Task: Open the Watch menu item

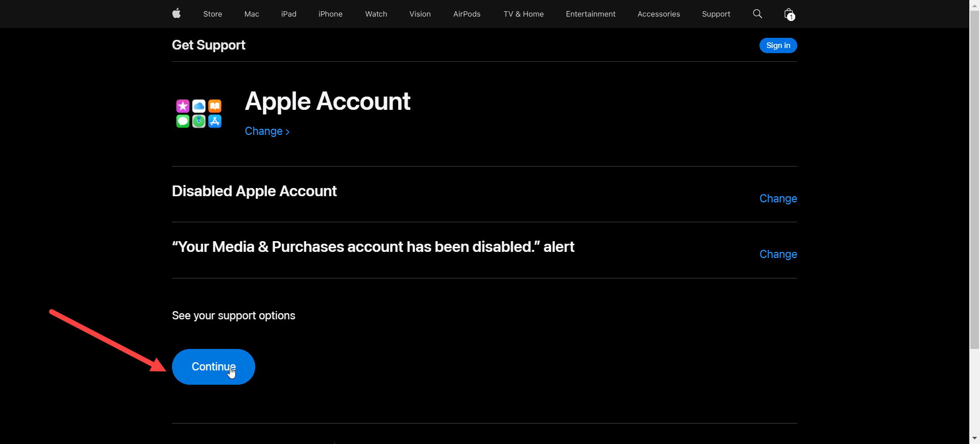Action: tap(376, 14)
